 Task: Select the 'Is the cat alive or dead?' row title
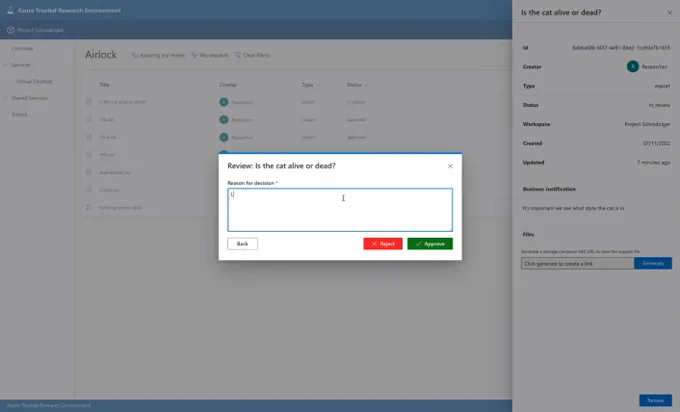pos(123,102)
